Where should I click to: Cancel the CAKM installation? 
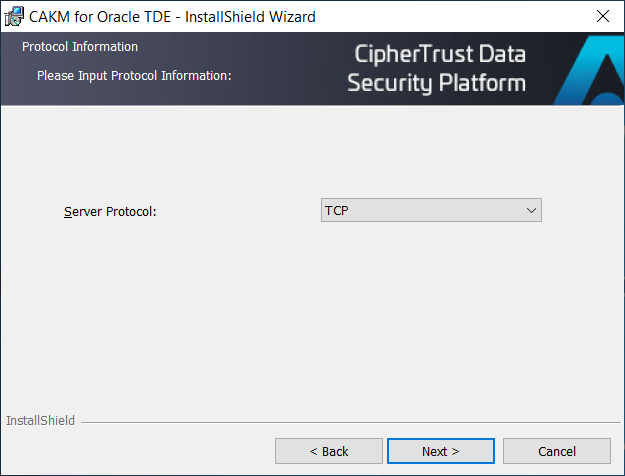coord(557,451)
